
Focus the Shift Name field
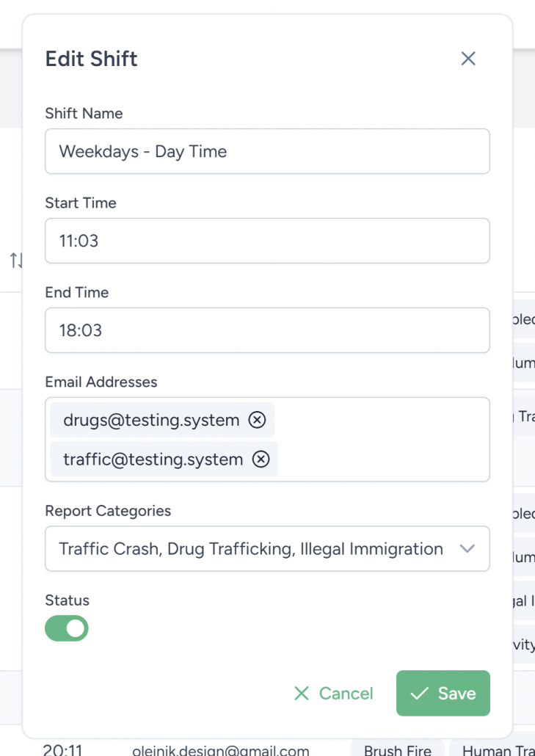(x=267, y=152)
